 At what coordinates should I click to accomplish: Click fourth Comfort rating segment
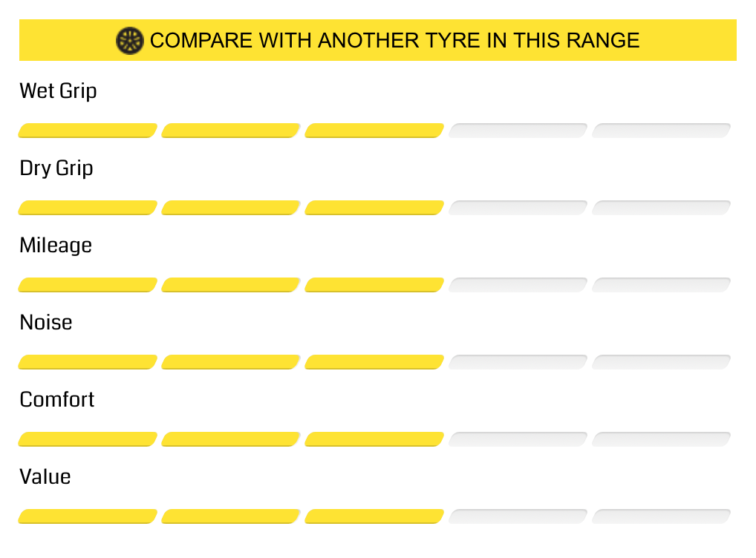(518, 439)
